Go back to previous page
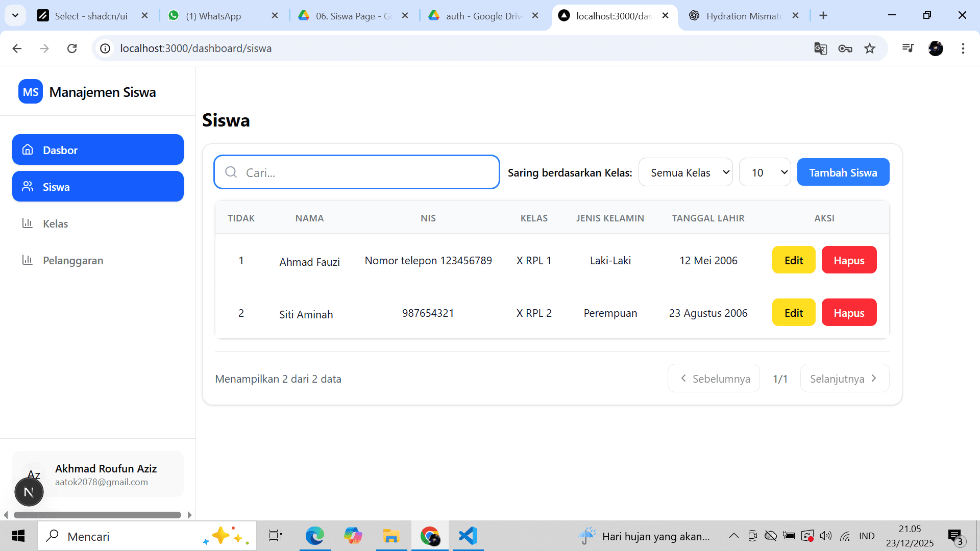Viewport: 980px width, 551px height. tap(17, 48)
